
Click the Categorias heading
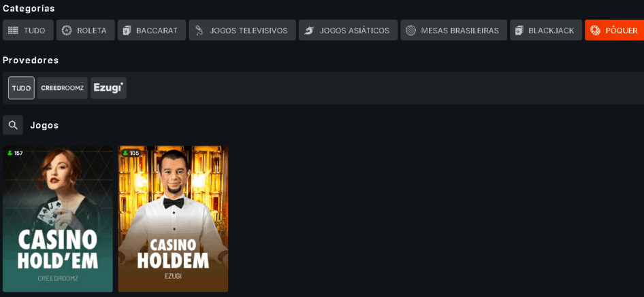(x=29, y=8)
